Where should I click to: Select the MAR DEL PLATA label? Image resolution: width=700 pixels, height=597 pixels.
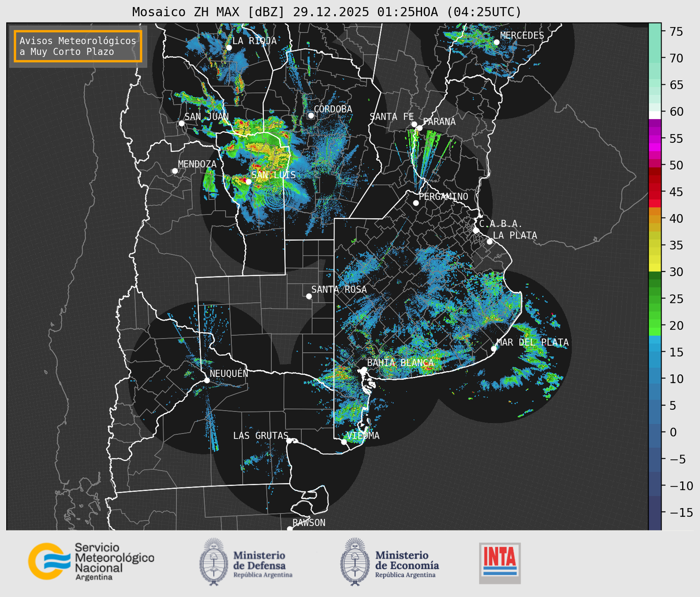tap(532, 343)
